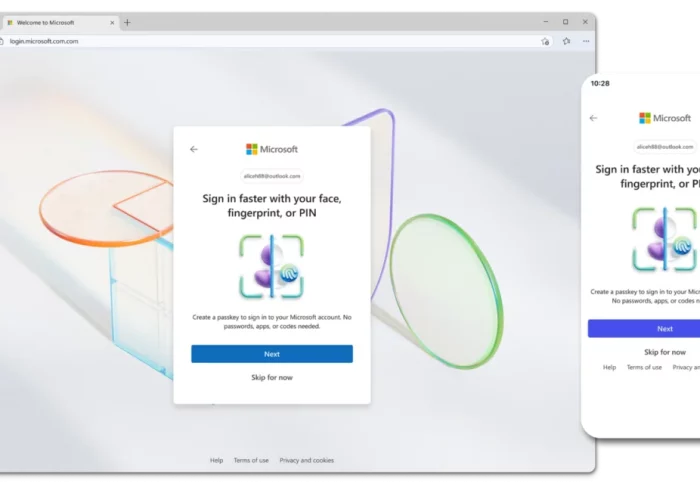Screen dimensions: 700x490
Task: Minimize the browser window
Action: pos(546,21)
